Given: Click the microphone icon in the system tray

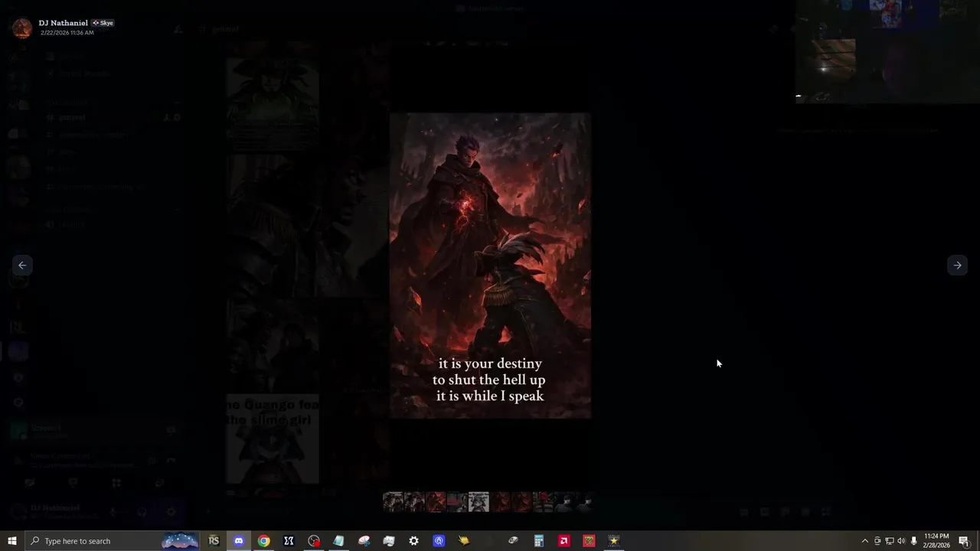Looking at the screenshot, I should (913, 541).
